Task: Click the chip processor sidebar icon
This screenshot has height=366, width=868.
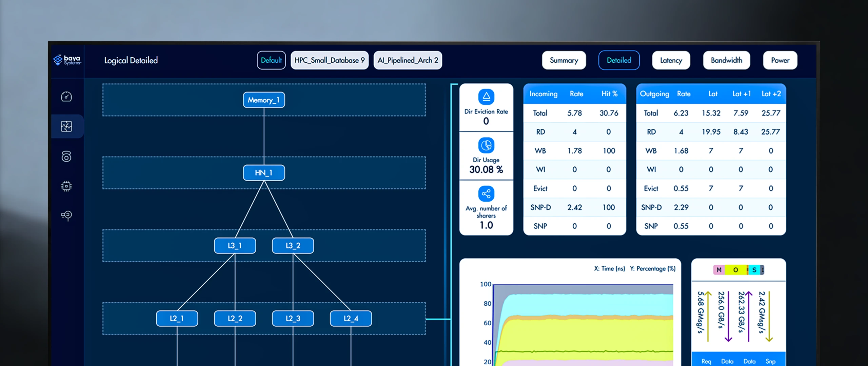Action: pyautogui.click(x=66, y=186)
